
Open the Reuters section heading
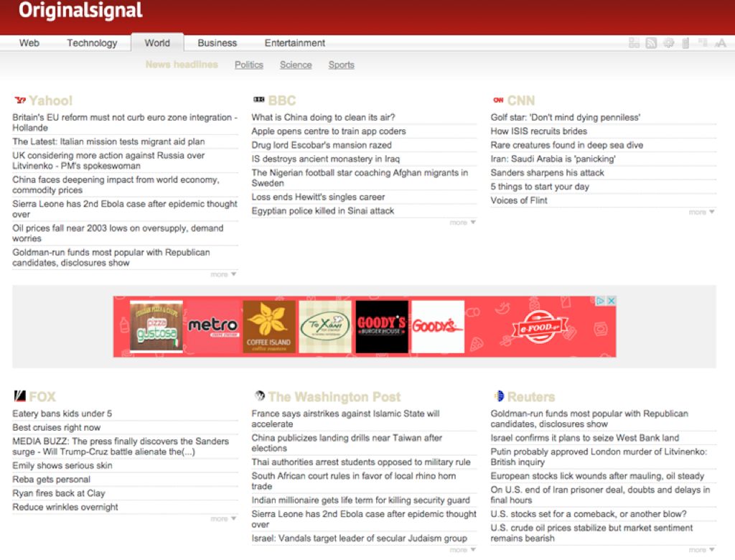click(x=531, y=397)
